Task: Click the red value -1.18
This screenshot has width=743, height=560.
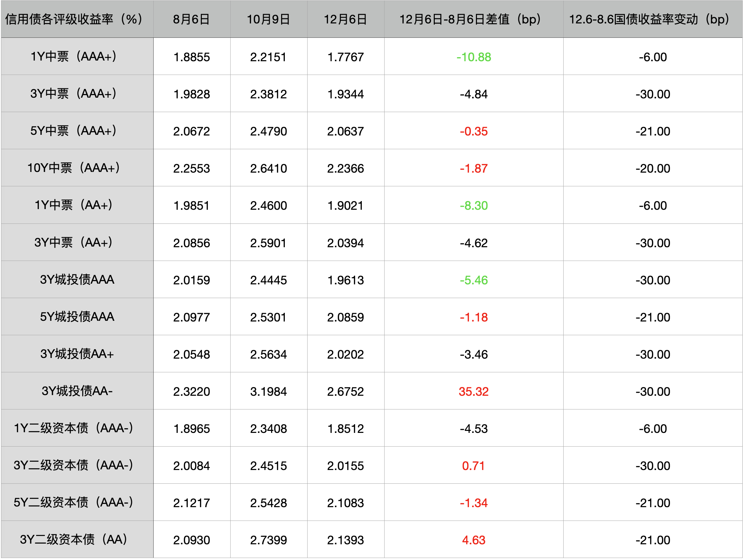Action: pos(474,317)
